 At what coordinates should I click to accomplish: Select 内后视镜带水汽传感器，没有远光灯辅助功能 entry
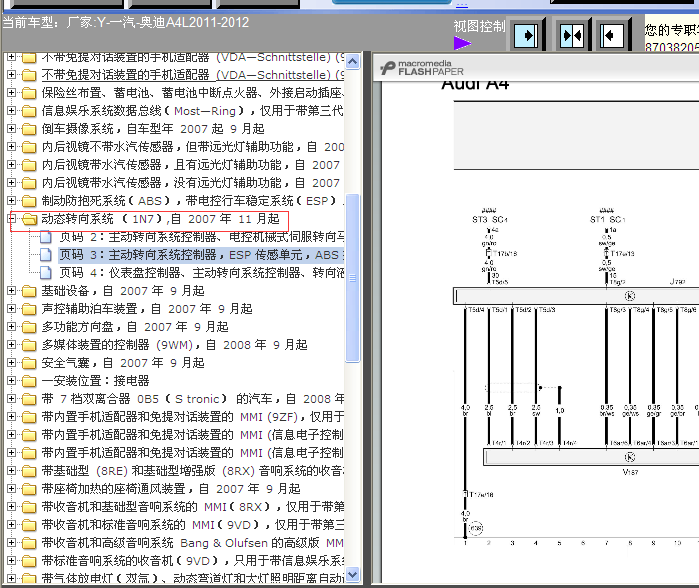[x=191, y=183]
